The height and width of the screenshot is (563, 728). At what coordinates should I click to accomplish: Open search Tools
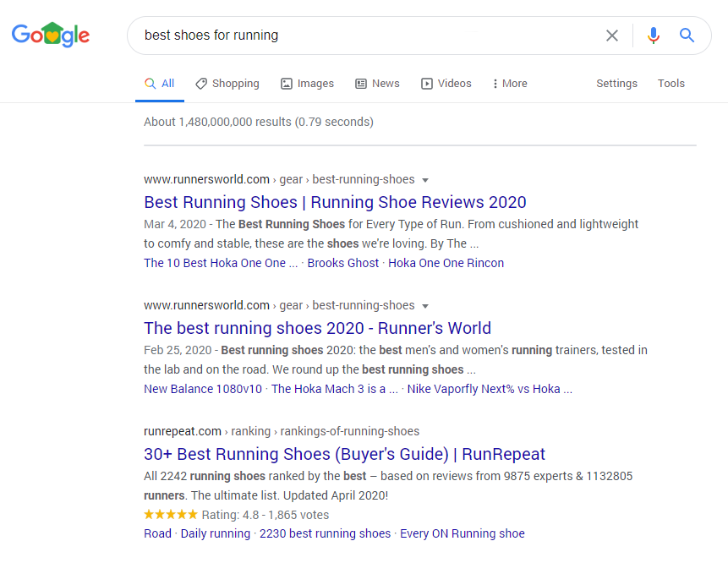671,84
